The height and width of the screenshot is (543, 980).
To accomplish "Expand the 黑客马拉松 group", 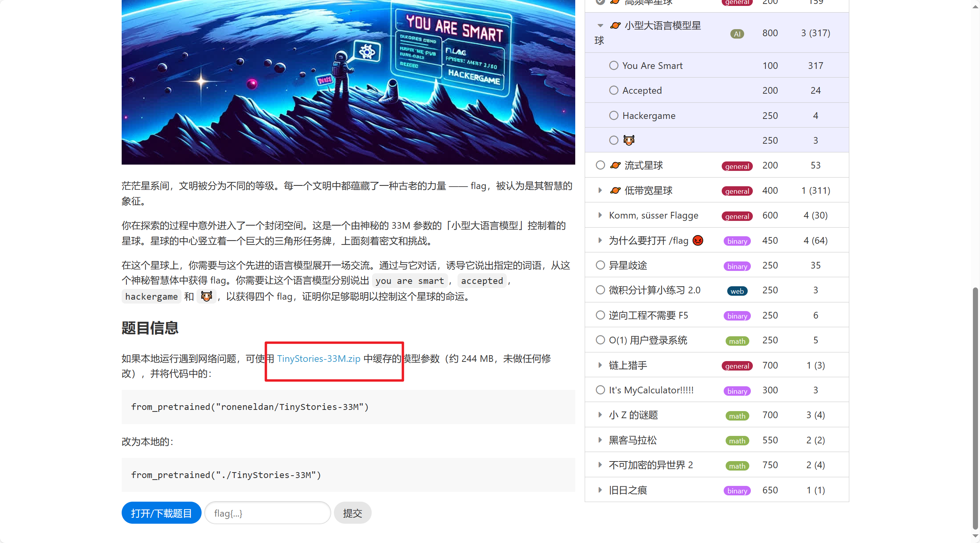I will 600,440.
